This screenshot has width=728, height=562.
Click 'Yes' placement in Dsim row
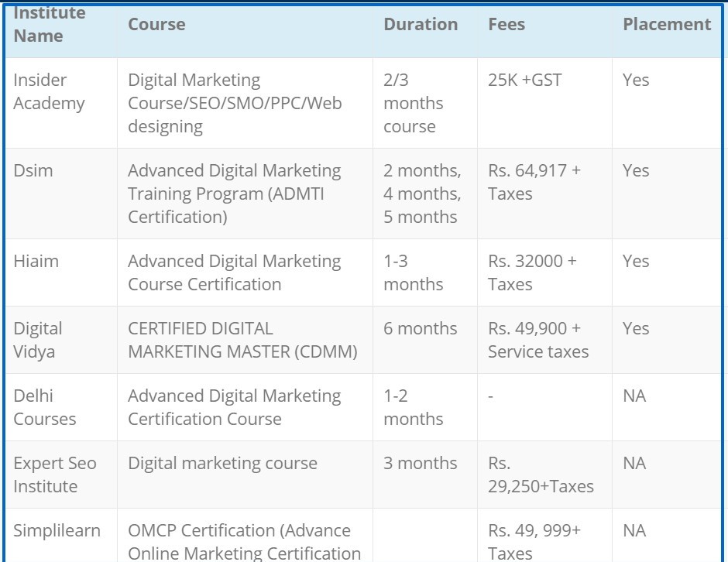point(667,194)
